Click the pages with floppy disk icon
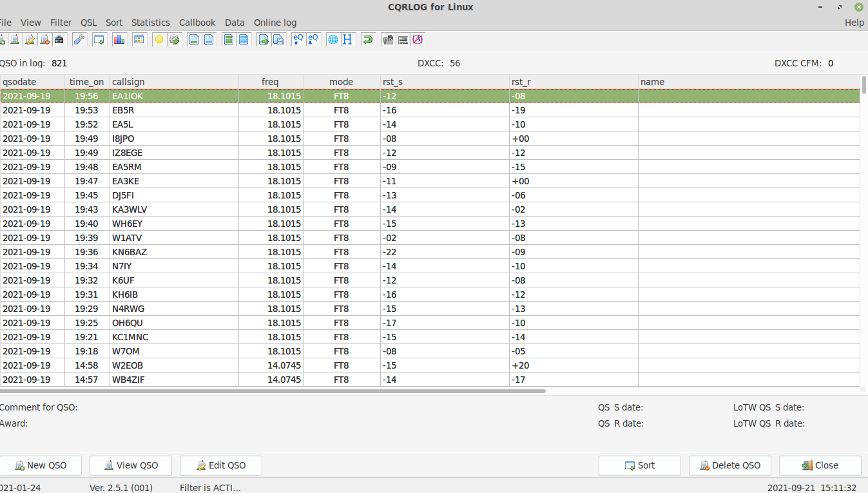This screenshot has height=493, width=868. point(278,39)
